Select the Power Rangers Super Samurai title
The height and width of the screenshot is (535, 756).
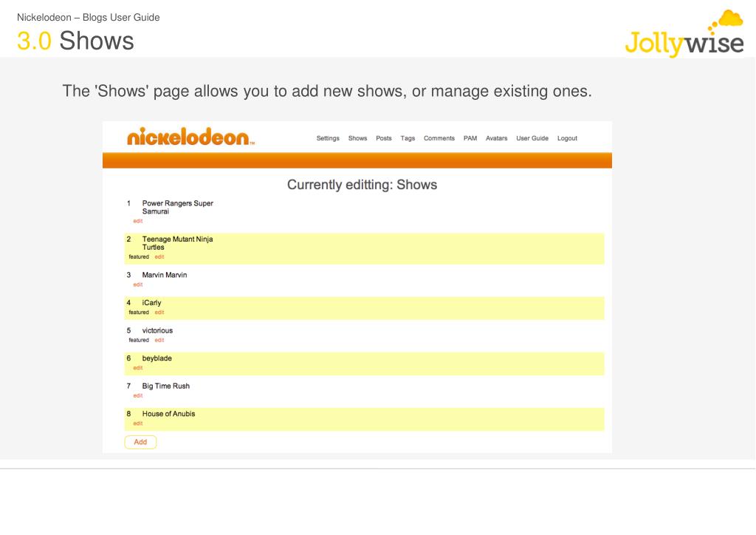(177, 208)
